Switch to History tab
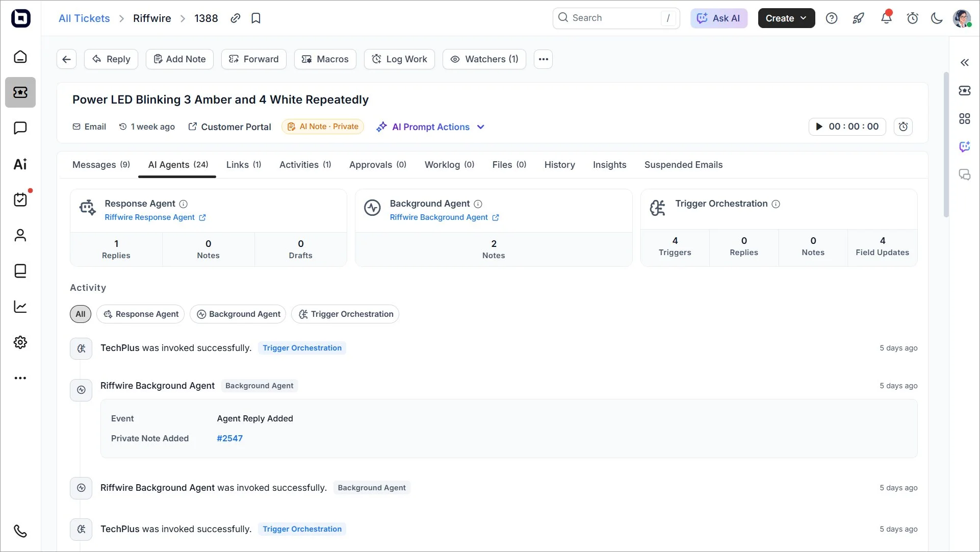 pyautogui.click(x=559, y=165)
